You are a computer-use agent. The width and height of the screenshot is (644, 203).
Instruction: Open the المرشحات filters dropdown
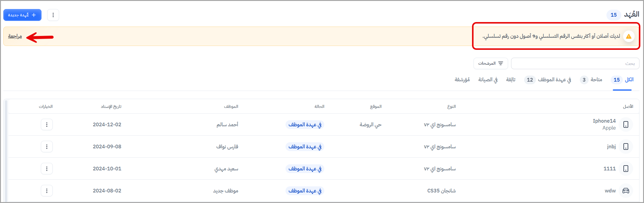pos(490,63)
